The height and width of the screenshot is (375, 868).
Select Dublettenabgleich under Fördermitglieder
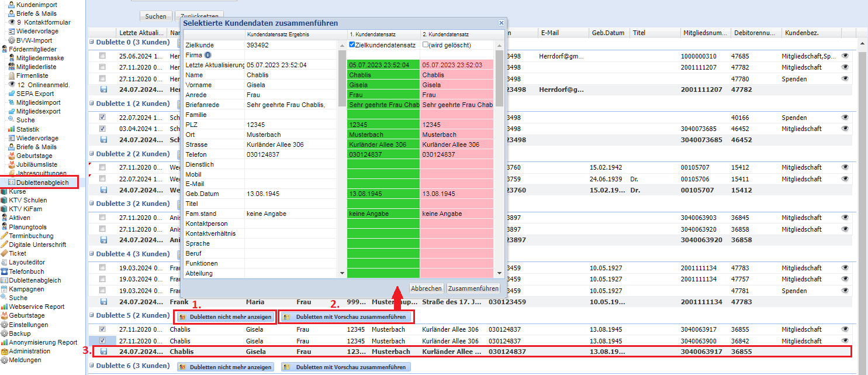(42, 183)
